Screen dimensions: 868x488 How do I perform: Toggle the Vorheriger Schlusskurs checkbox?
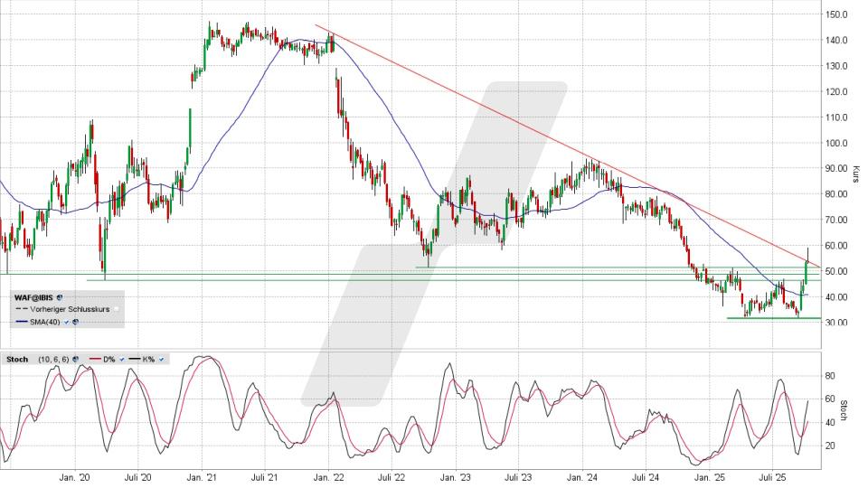(x=117, y=309)
